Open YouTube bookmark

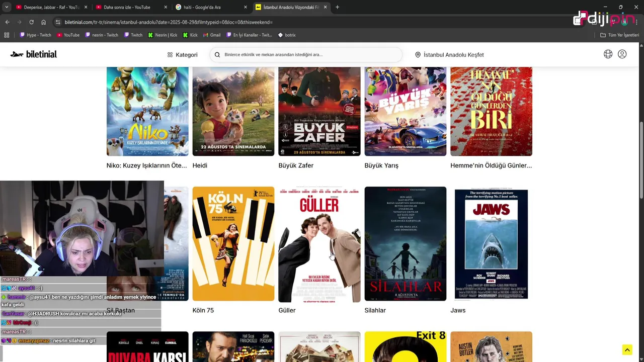68,35
